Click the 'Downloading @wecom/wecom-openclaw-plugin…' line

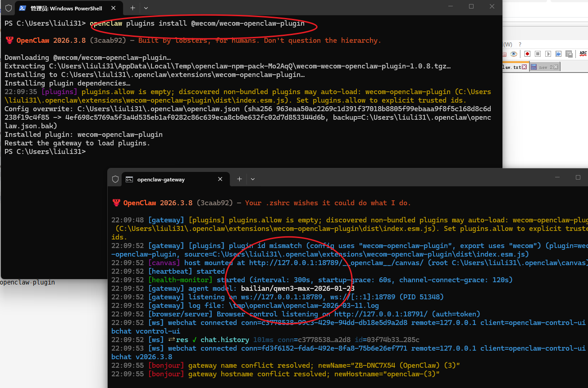tap(88, 58)
